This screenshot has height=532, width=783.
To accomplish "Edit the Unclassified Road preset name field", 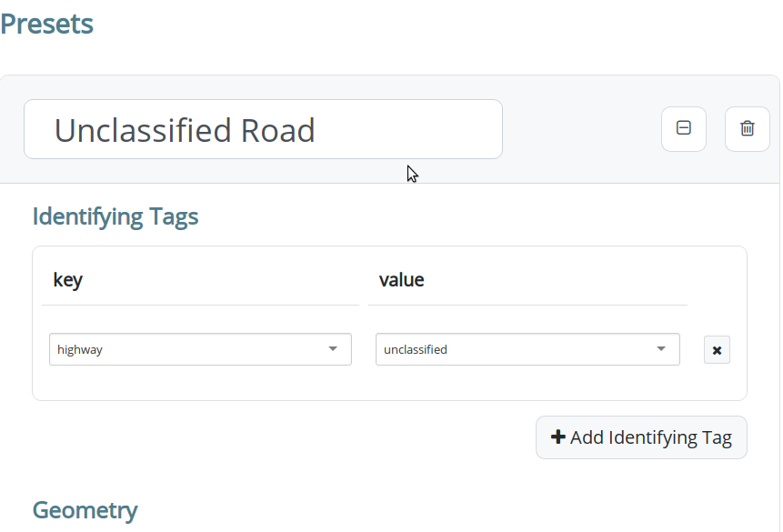I will 263,129.
